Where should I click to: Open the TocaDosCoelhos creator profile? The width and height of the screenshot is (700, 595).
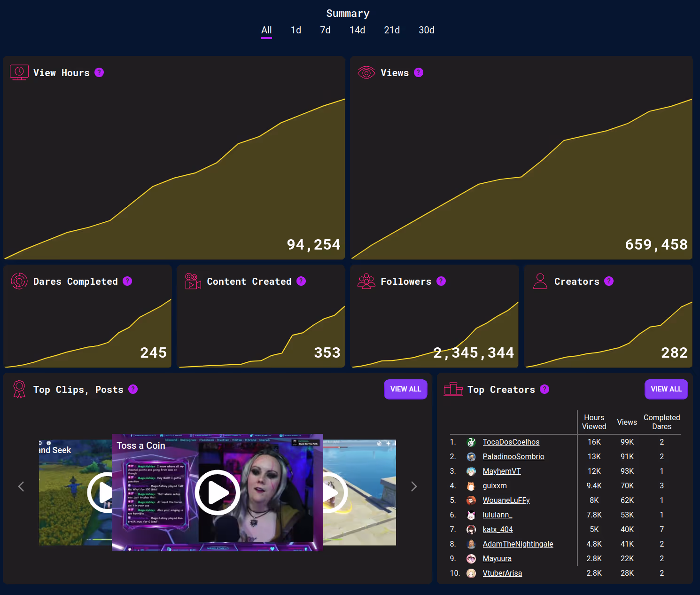(511, 442)
